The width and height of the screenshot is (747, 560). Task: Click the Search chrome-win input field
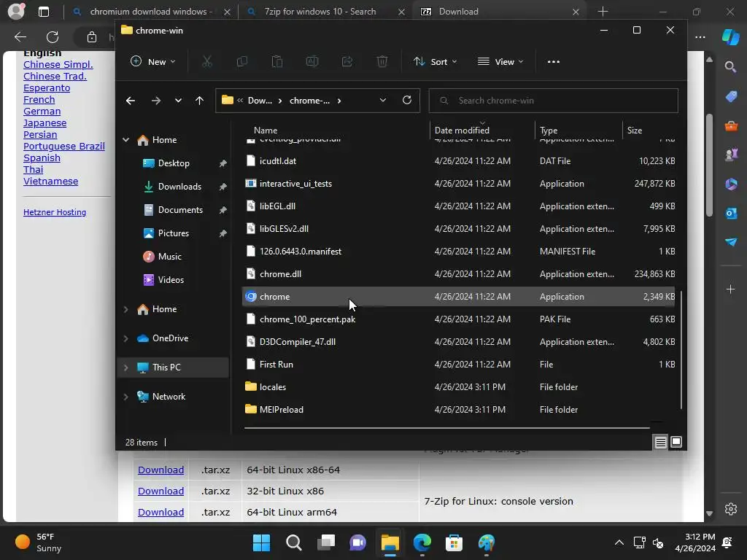pyautogui.click(x=553, y=101)
